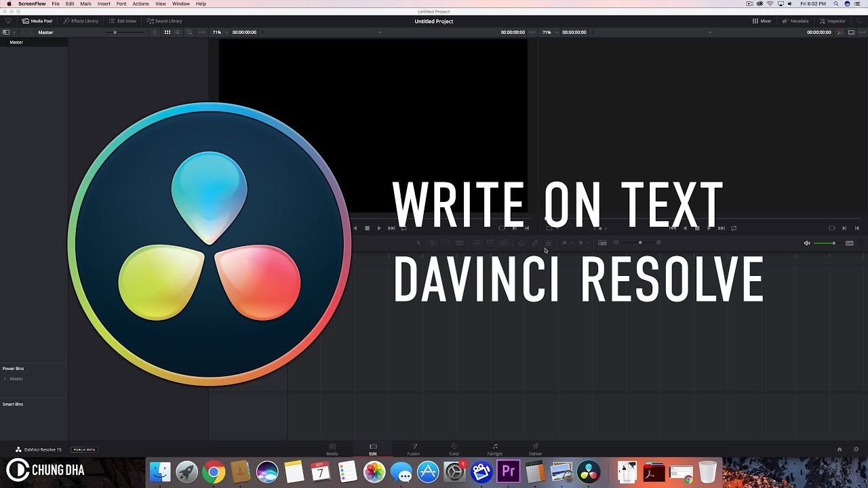Toggle loop in the timeline viewer

pos(734,228)
